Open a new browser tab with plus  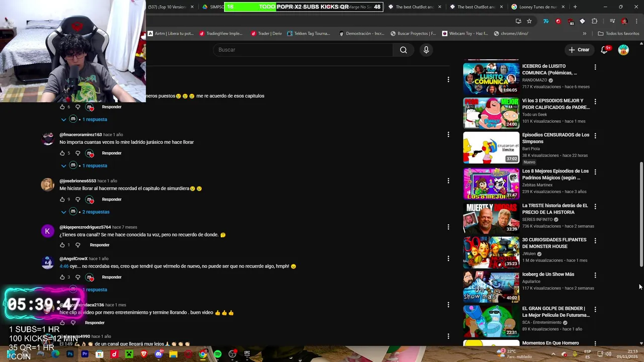pos(575,7)
